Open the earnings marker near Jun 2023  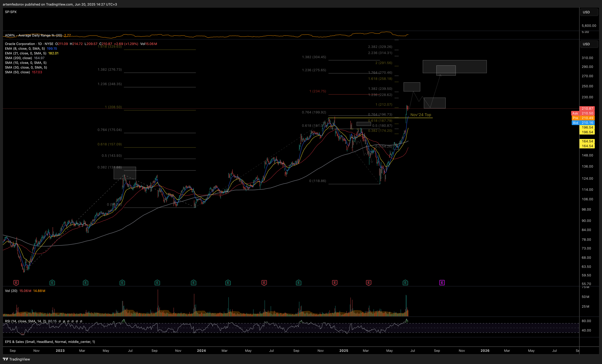[x=122, y=283]
